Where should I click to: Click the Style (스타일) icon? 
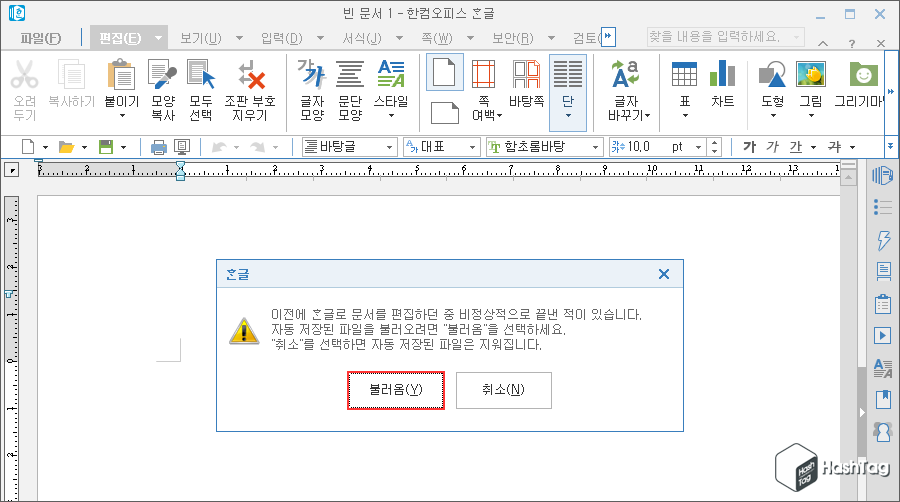click(x=391, y=75)
